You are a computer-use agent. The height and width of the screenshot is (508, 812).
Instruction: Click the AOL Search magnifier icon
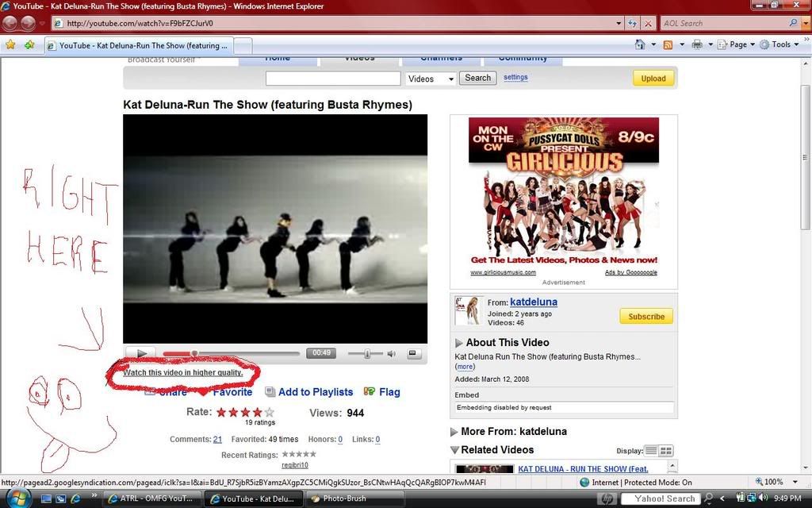point(793,23)
